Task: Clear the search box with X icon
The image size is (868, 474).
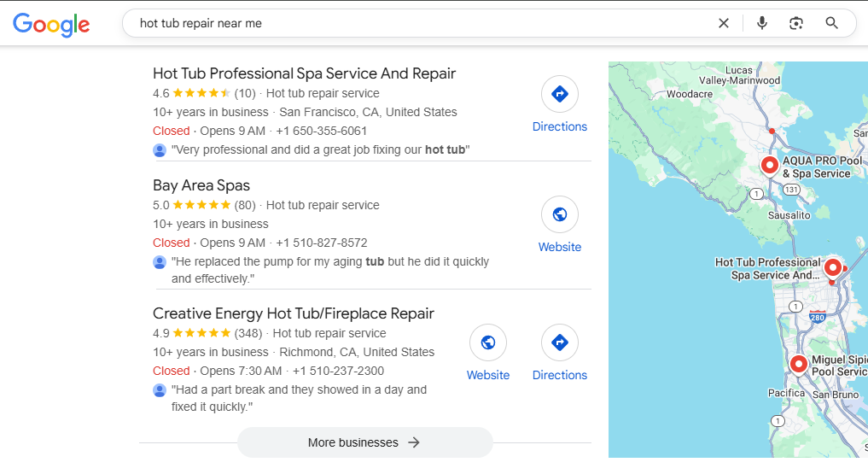Action: pos(724,23)
